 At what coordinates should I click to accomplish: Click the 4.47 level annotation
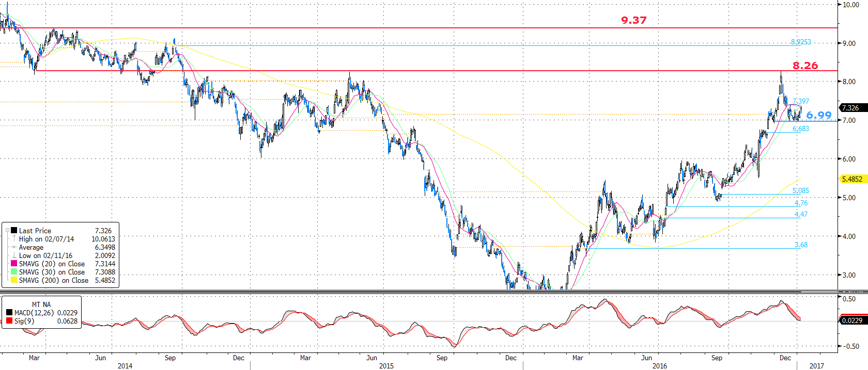click(801, 214)
